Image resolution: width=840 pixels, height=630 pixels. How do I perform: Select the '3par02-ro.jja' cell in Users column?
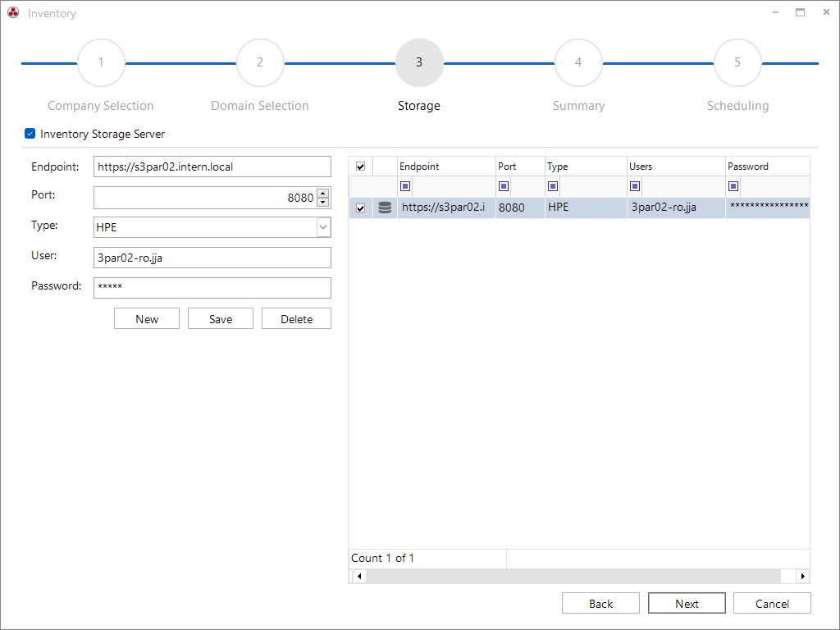[x=676, y=208]
